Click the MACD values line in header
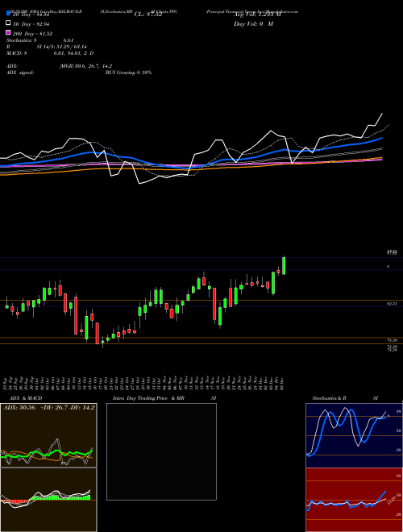403x532 pixels. [50, 53]
